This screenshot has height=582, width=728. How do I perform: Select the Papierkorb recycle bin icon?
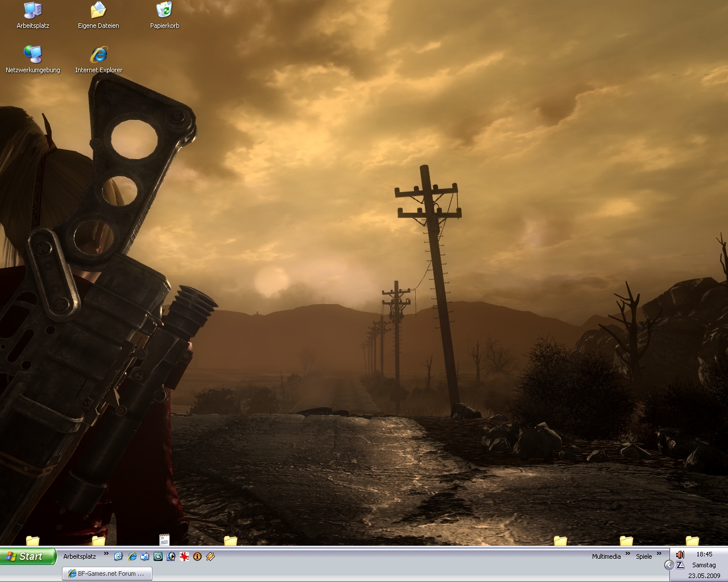164,15
